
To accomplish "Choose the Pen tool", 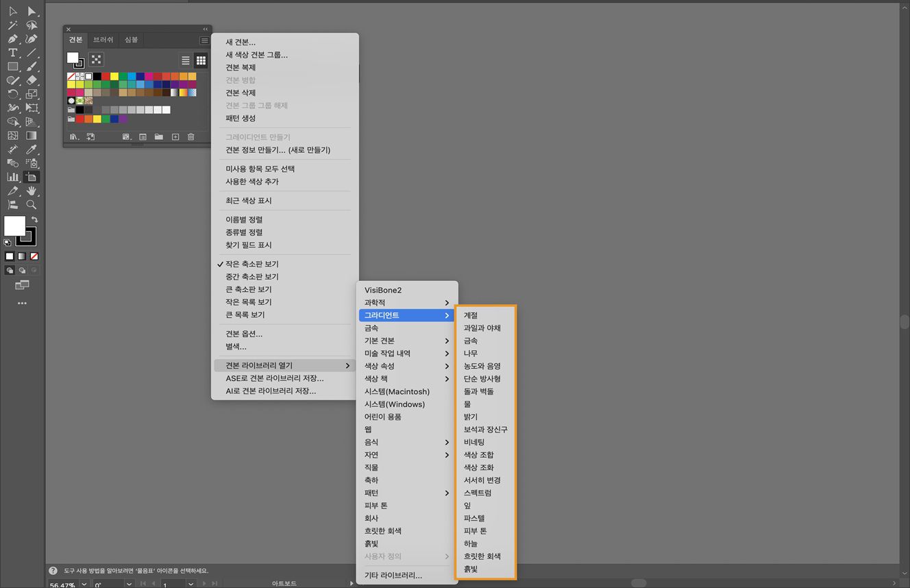I will [13, 39].
